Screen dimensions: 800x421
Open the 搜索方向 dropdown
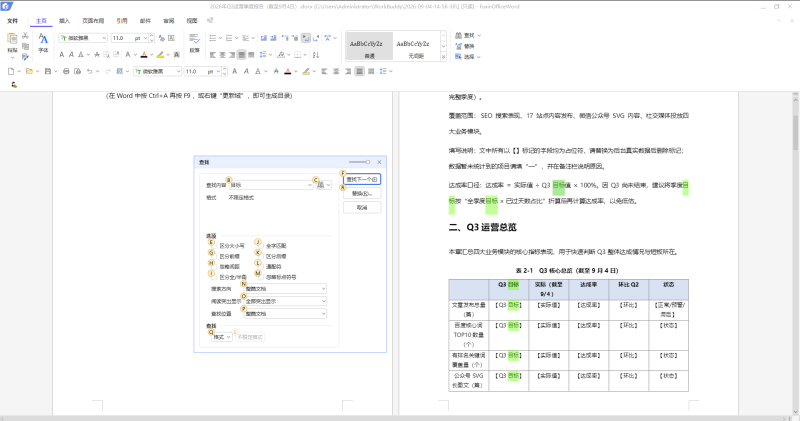point(285,289)
